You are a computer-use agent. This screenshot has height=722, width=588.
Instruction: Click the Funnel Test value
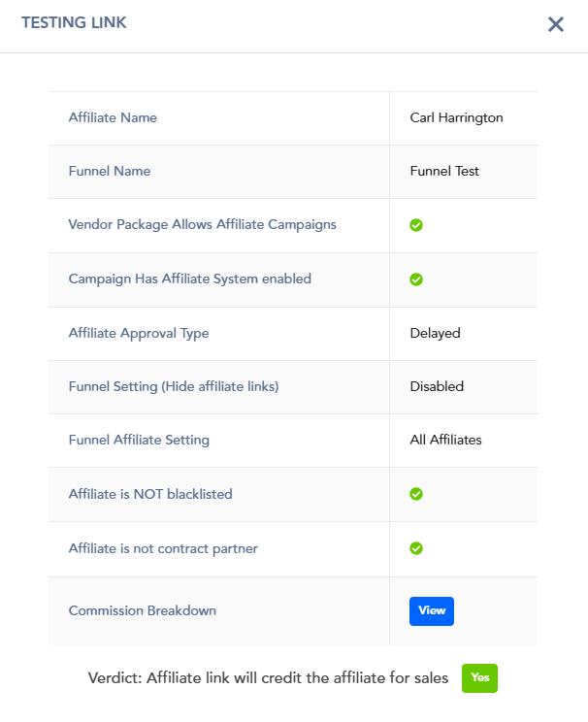click(444, 172)
